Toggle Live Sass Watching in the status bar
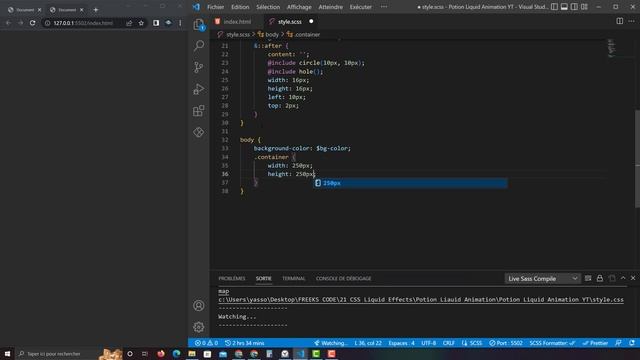Image resolution: width=640 pixels, height=360 pixels. coord(330,343)
